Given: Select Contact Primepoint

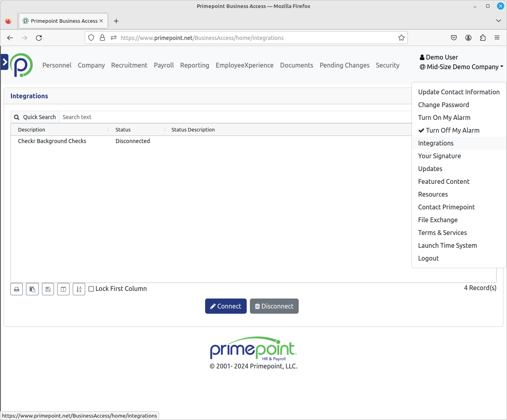Looking at the screenshot, I should tap(459, 207).
